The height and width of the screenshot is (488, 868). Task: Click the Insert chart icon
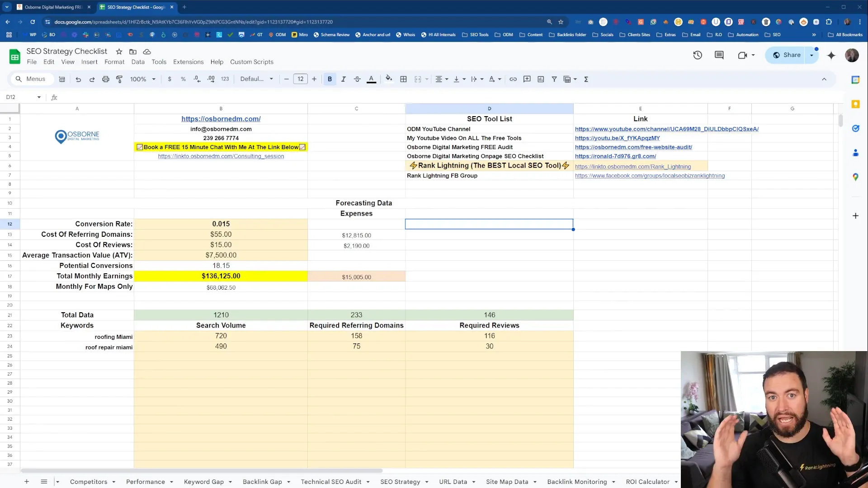point(541,79)
